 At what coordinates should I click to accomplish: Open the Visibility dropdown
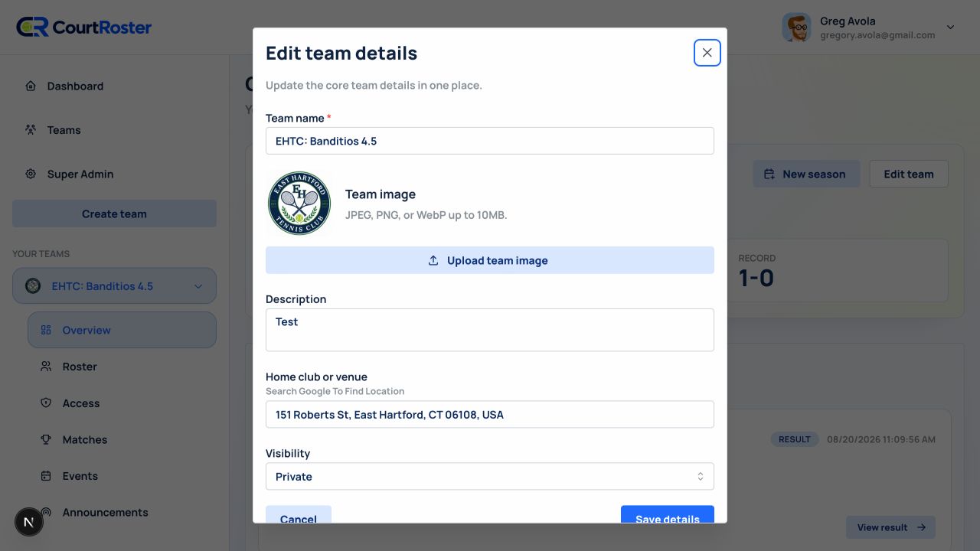coord(490,476)
